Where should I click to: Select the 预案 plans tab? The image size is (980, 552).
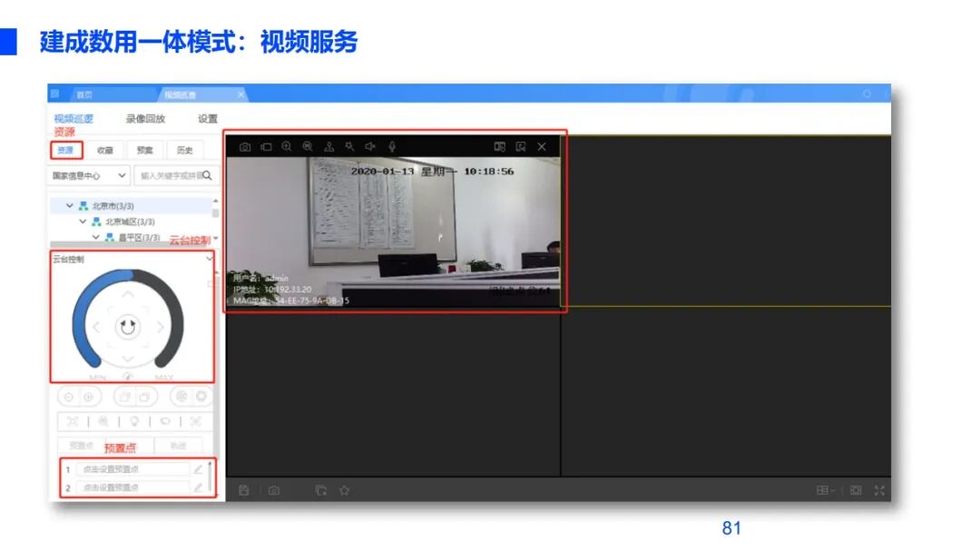click(145, 150)
